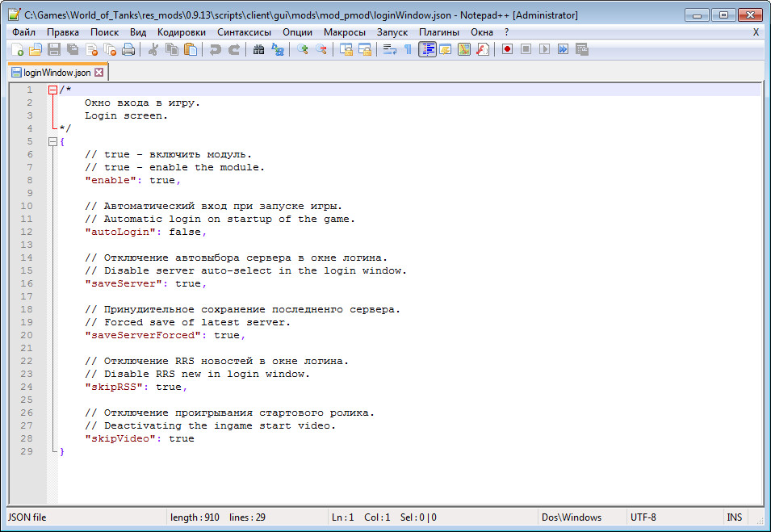Open Find with the binoculars icon
The height and width of the screenshot is (532, 771).
coord(258,49)
